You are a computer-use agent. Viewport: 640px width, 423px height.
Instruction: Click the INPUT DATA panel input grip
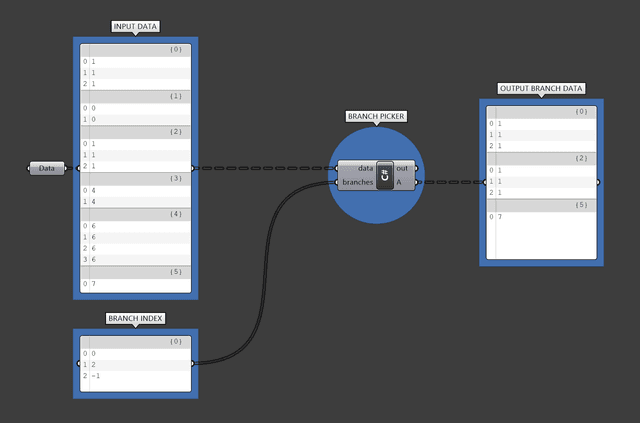point(76,169)
